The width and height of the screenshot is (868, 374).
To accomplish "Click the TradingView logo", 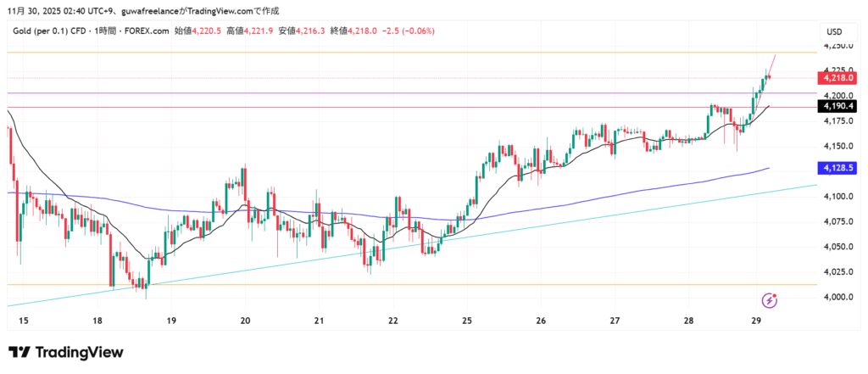I will 66,352.
